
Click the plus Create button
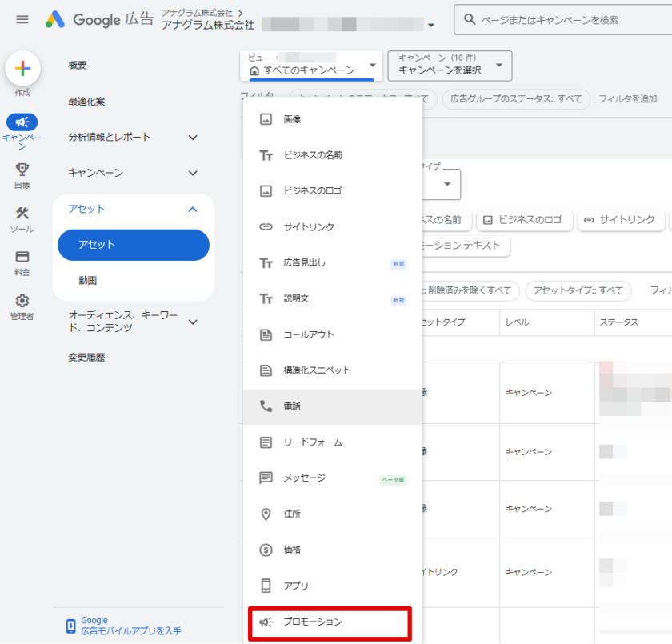tap(22, 69)
